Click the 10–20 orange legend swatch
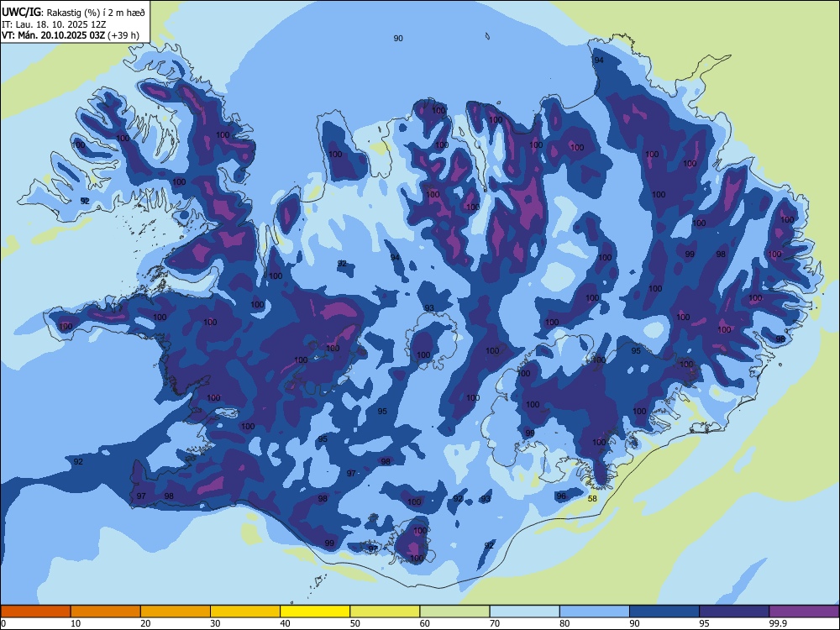This screenshot has width=840, height=630. (106, 612)
